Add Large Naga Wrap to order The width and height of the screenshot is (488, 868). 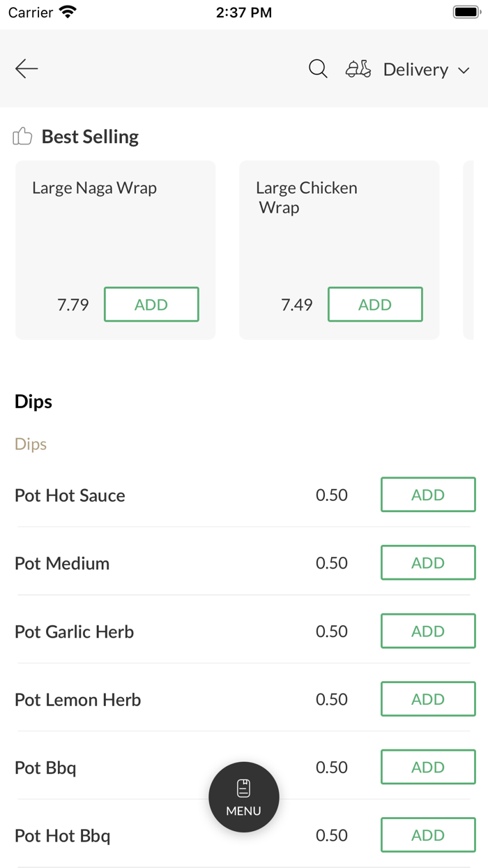[151, 304]
